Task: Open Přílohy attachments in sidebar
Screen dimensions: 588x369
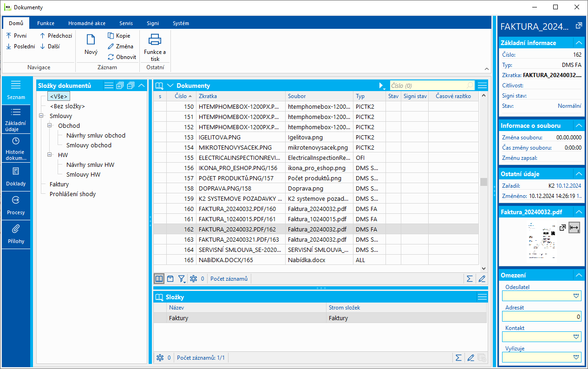Action: pos(16,234)
